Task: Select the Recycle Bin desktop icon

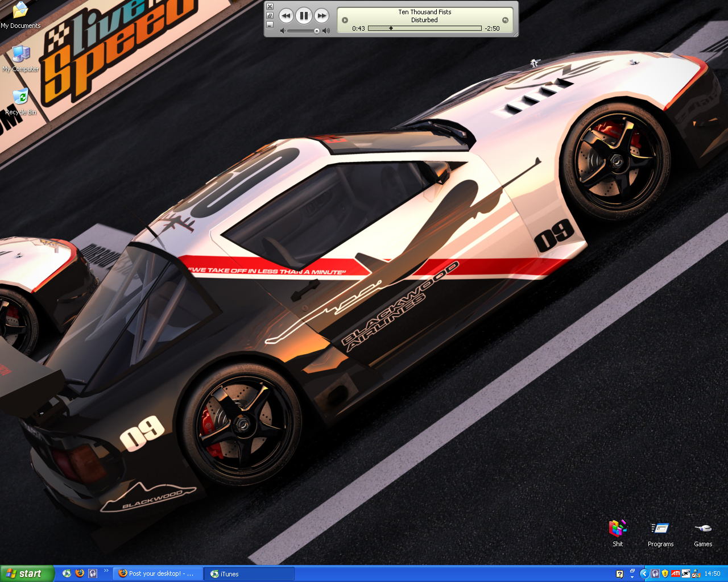Action: pos(20,102)
